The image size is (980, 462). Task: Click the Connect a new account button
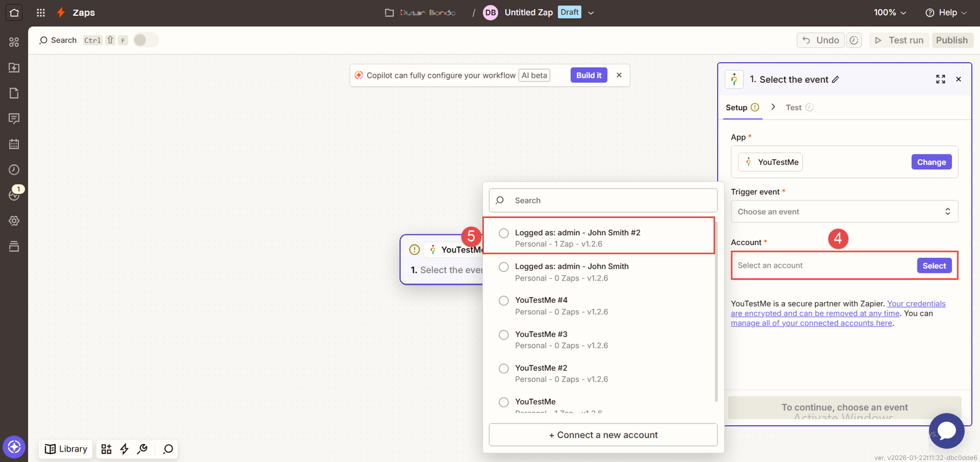603,435
